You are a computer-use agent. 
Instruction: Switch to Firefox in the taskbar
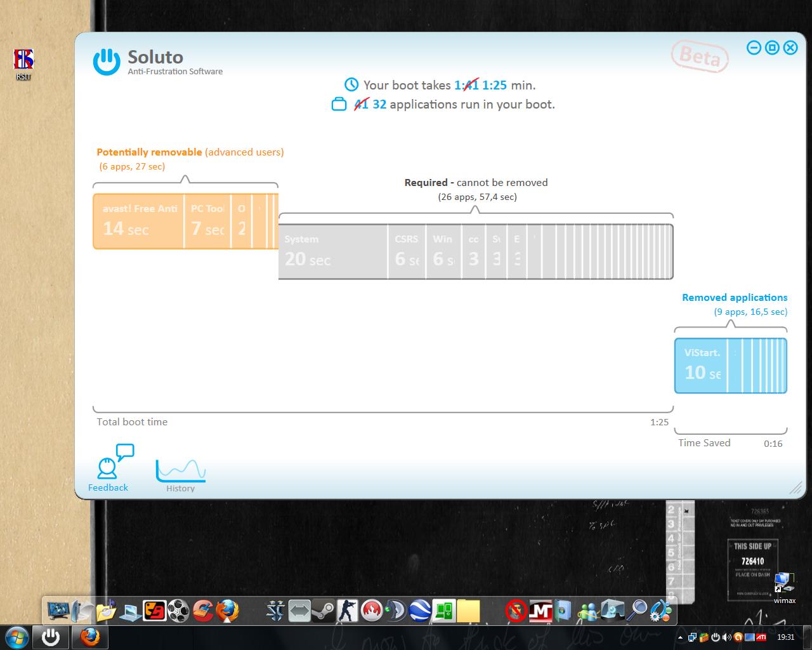[x=89, y=636]
